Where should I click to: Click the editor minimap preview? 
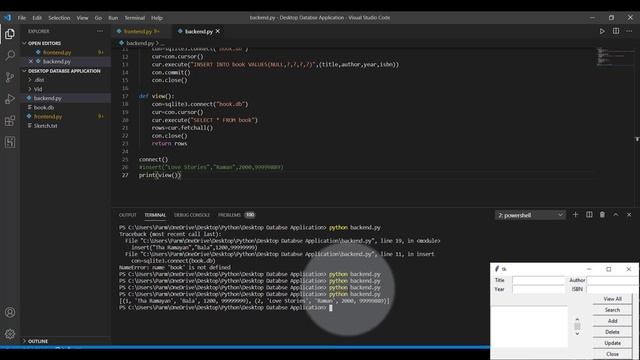click(616, 57)
